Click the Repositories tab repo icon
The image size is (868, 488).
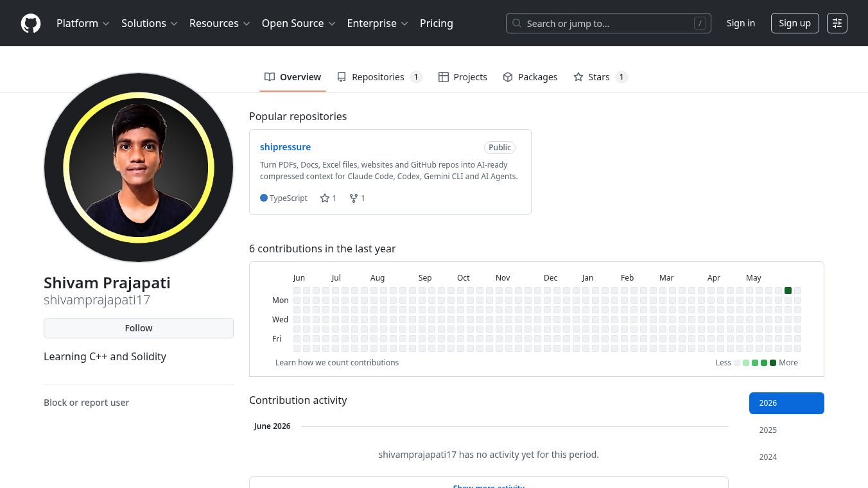(342, 77)
